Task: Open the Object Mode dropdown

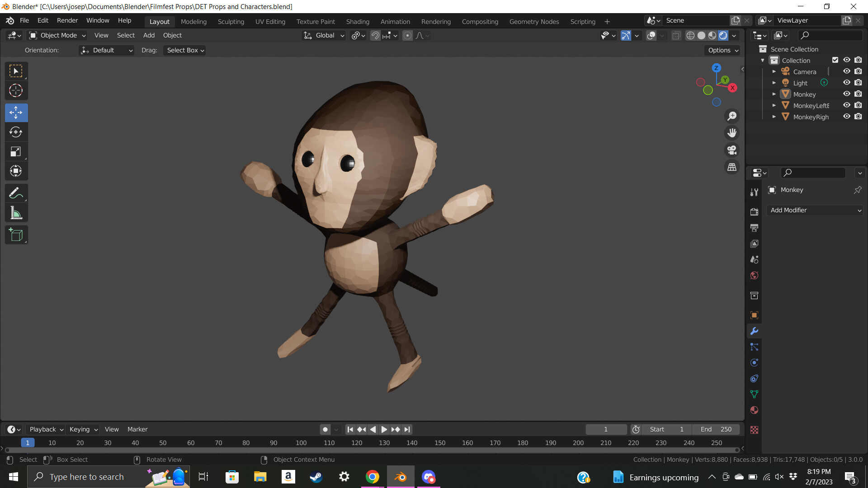Action: click(56, 35)
